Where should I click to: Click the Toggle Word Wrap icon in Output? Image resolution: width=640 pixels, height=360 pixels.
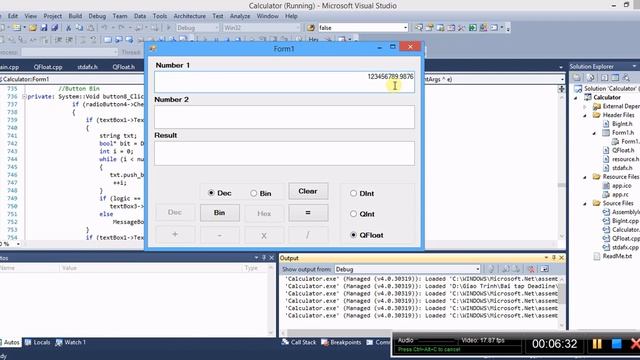tap(544, 269)
